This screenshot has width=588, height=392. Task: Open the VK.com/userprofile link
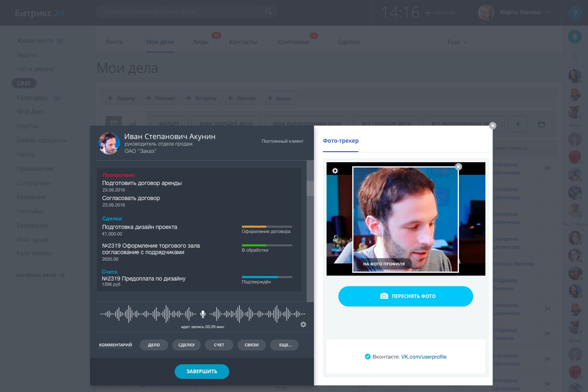coord(424,357)
